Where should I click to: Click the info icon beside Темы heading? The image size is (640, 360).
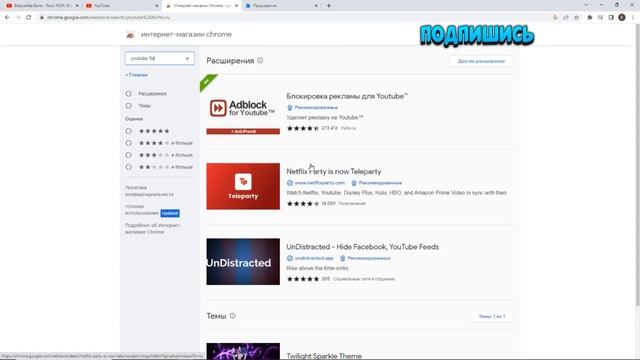coord(233,316)
